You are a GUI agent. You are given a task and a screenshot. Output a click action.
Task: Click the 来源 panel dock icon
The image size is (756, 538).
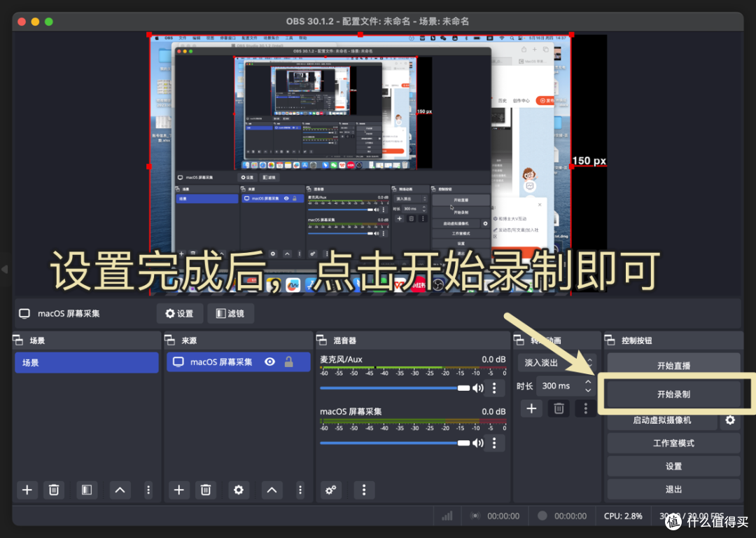point(169,340)
